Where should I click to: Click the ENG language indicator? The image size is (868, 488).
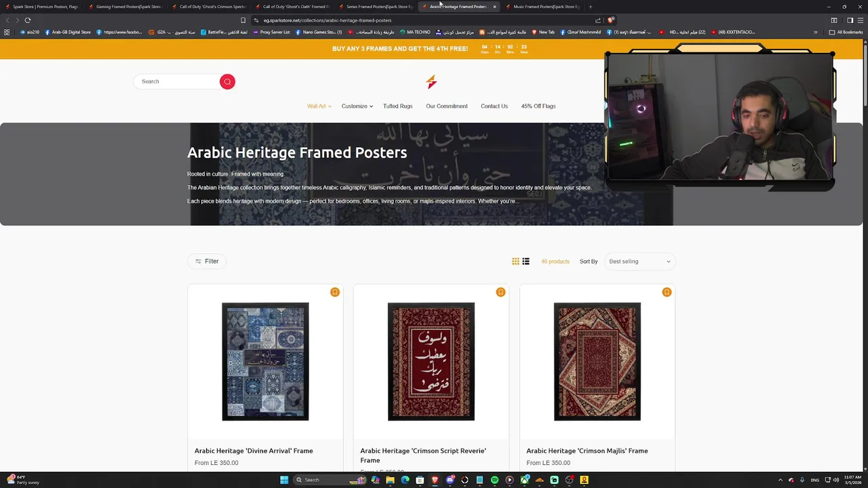[x=815, y=480]
